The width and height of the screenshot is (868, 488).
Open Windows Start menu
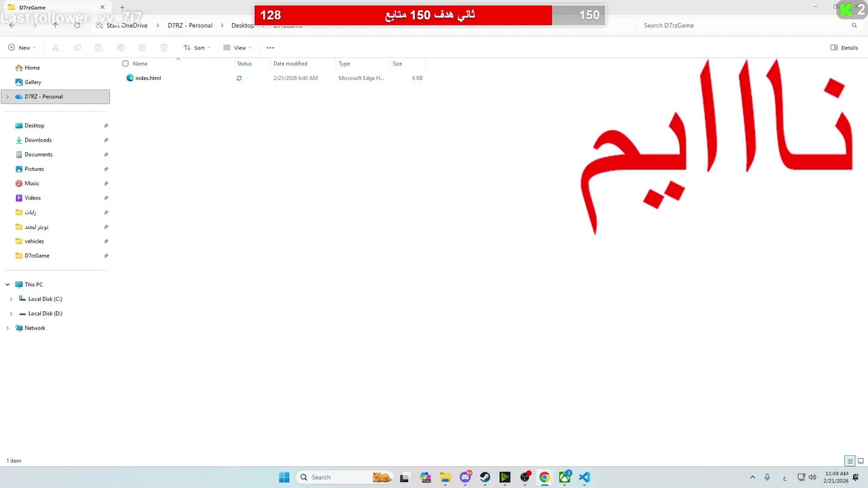284,477
